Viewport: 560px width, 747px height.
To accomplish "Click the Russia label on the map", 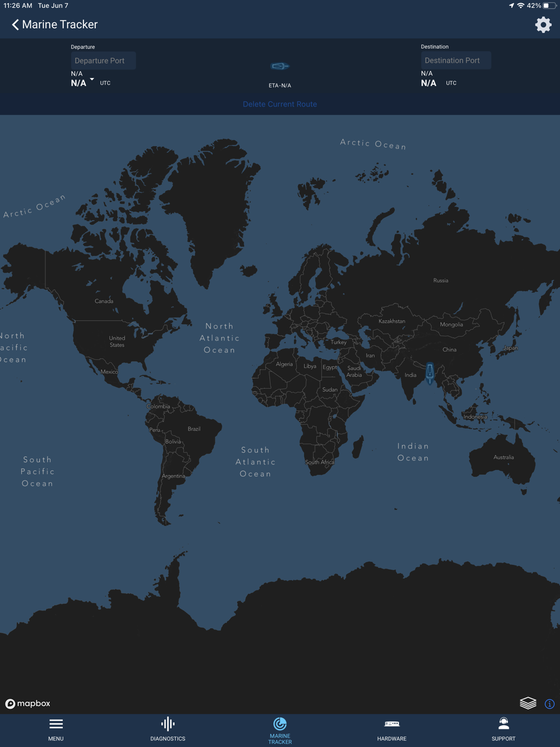I will (441, 280).
